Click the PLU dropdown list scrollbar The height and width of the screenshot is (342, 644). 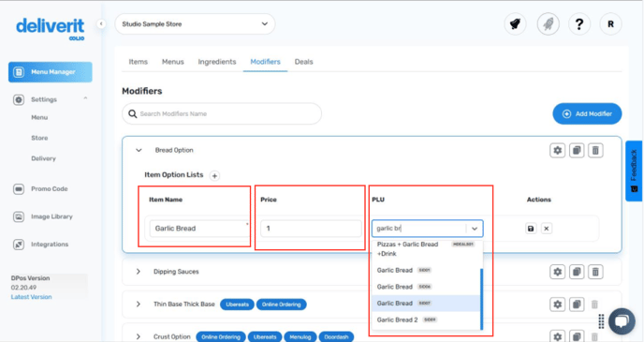pyautogui.click(x=481, y=299)
